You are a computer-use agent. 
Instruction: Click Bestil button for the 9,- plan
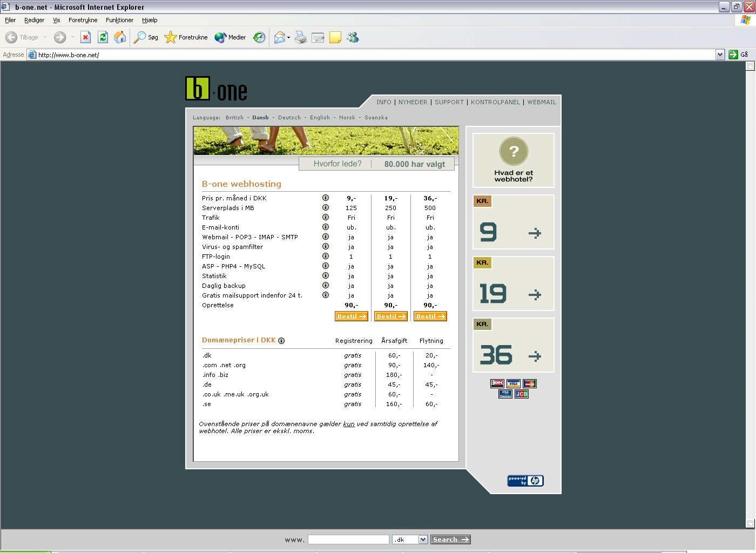pyautogui.click(x=352, y=316)
